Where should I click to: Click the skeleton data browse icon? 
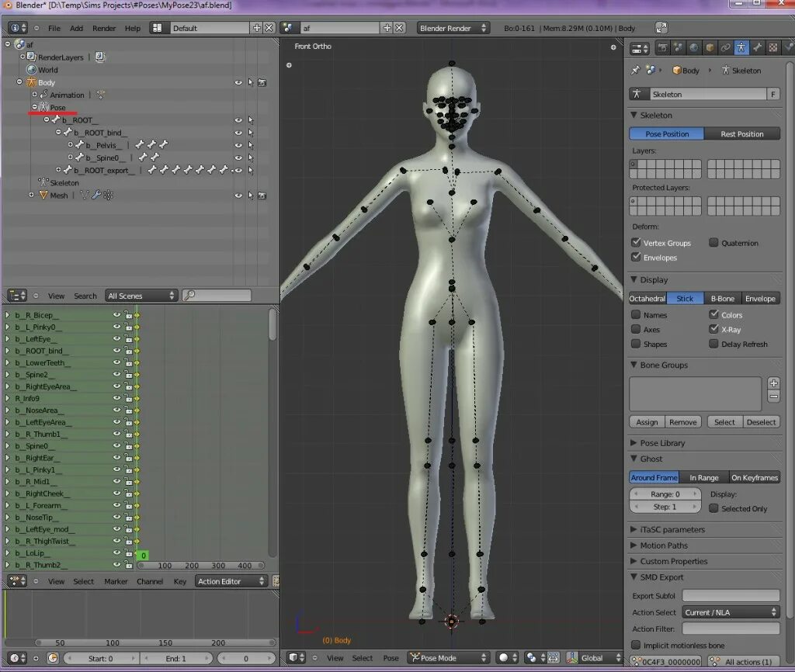pos(637,94)
